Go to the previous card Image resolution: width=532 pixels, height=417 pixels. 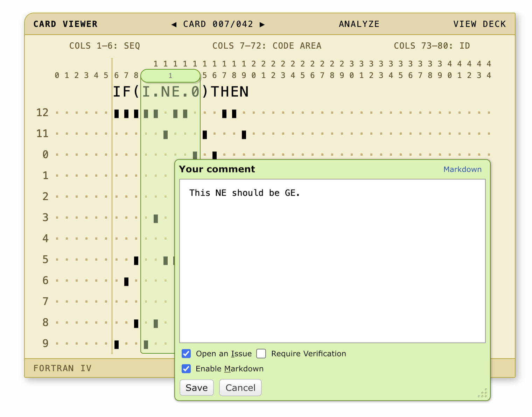point(174,24)
